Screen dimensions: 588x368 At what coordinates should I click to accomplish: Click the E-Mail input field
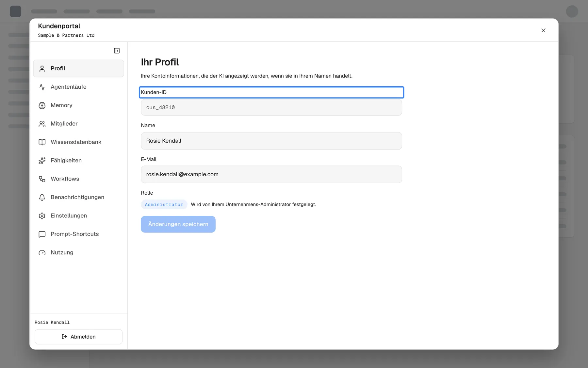click(x=271, y=174)
